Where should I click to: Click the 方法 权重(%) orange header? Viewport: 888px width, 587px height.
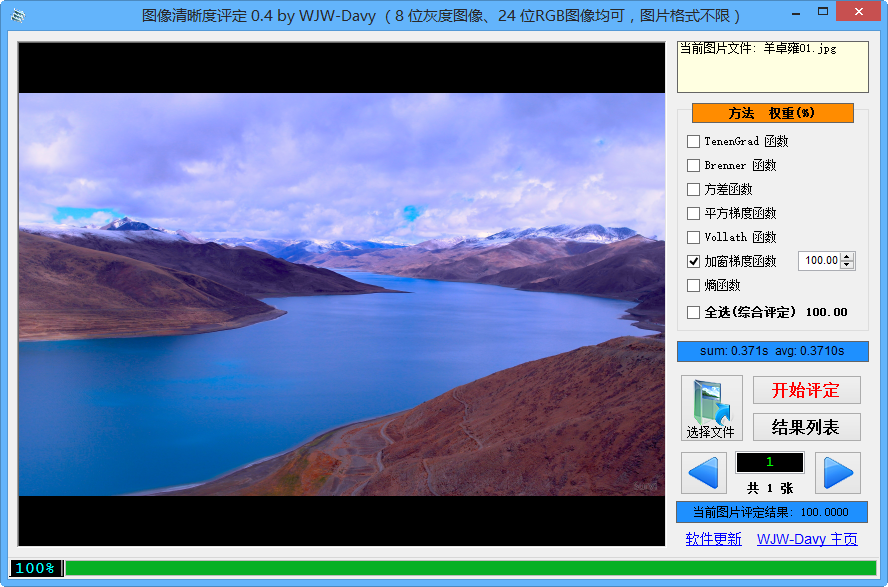[772, 113]
